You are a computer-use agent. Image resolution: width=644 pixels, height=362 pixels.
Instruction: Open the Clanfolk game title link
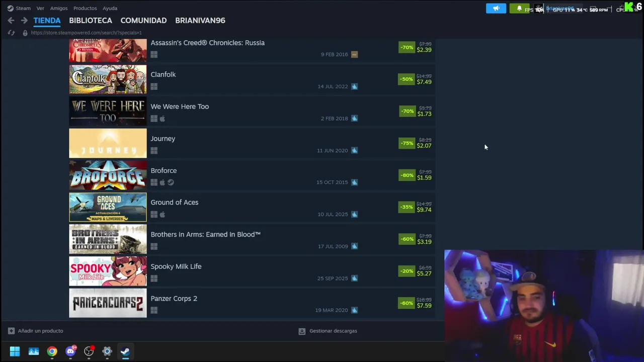click(163, 74)
